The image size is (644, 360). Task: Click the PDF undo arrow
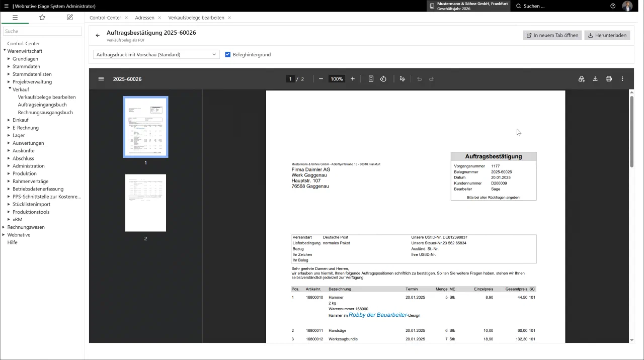click(x=419, y=79)
